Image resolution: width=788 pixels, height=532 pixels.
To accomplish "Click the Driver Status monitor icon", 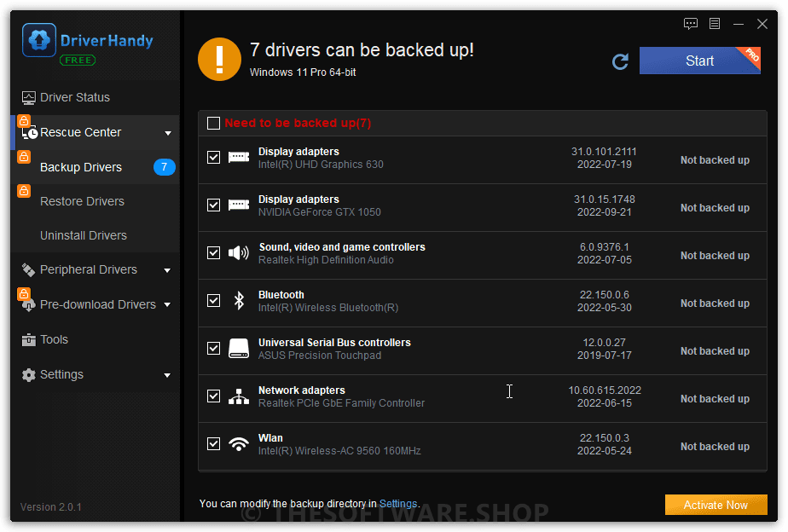I will tap(29, 97).
